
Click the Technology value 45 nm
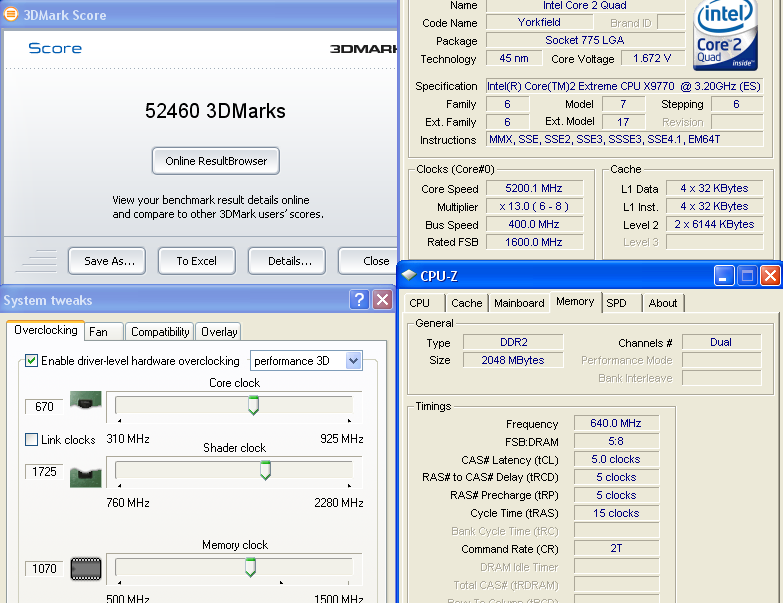coord(514,58)
